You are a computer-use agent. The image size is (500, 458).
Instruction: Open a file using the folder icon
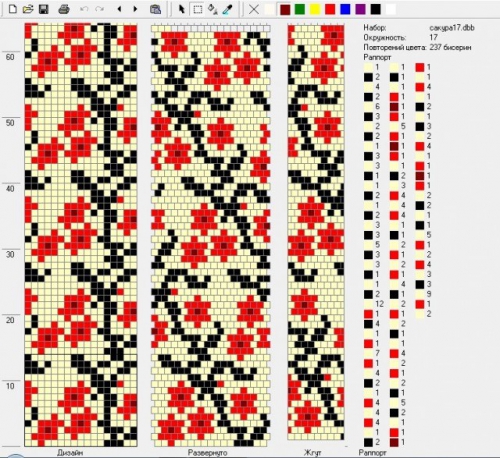coord(28,9)
